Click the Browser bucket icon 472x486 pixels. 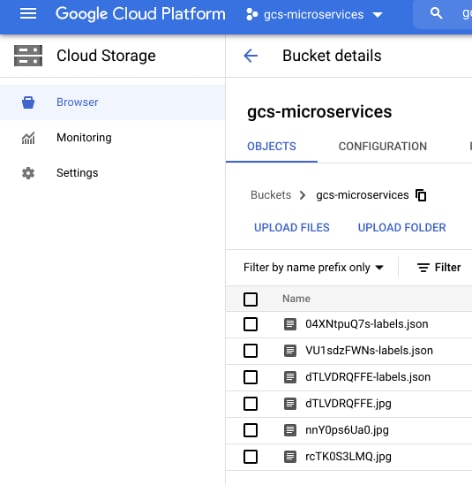click(28, 102)
